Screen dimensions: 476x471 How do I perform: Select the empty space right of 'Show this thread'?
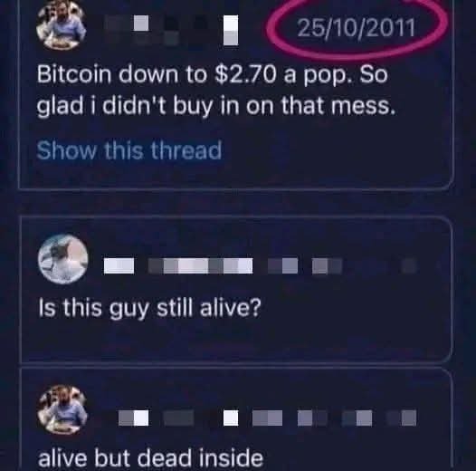pyautogui.click(x=336, y=150)
